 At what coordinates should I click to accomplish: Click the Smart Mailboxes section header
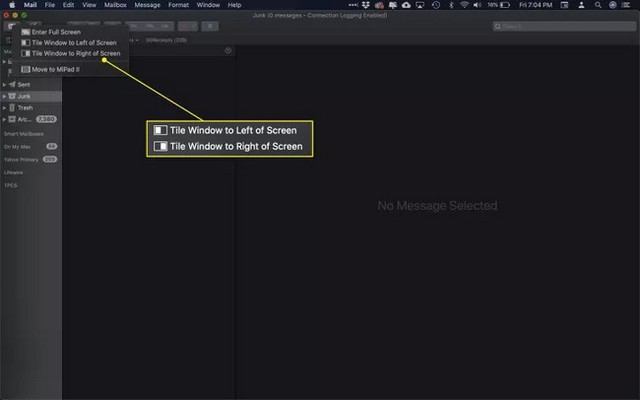(x=24, y=134)
